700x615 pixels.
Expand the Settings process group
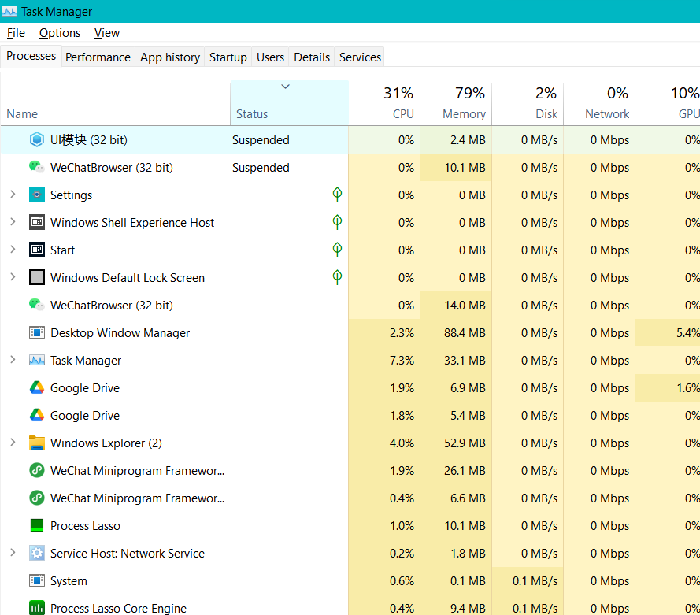(x=13, y=195)
